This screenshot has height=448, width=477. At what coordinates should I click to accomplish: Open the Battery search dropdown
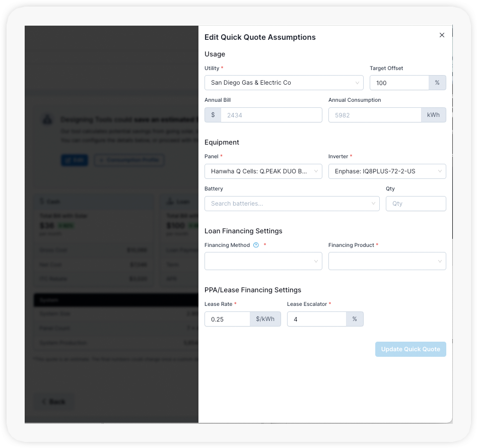(292, 204)
